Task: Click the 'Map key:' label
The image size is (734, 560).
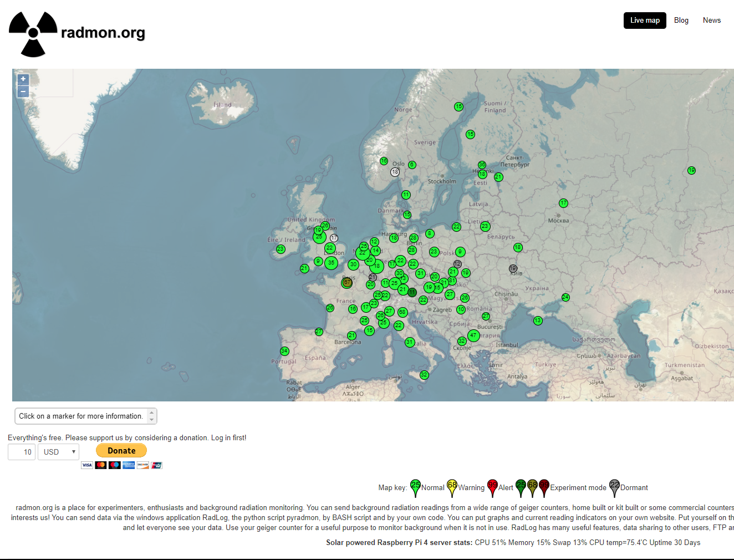Action: pyautogui.click(x=393, y=488)
